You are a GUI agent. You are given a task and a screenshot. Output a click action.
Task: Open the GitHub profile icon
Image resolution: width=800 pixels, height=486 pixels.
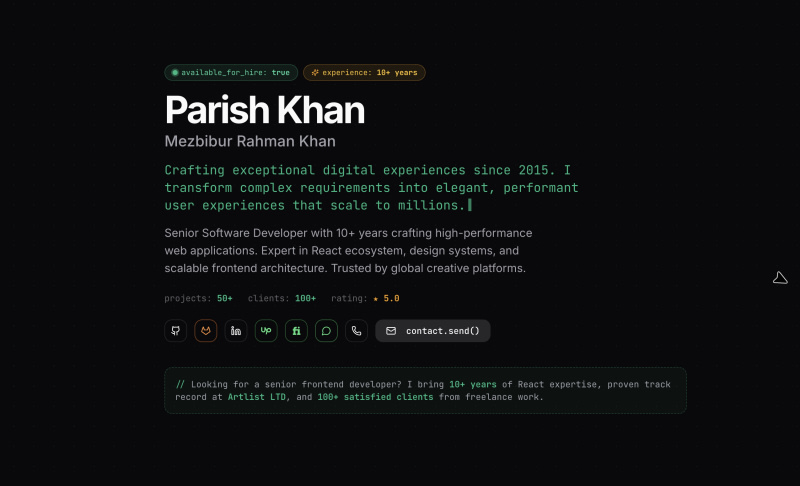[x=176, y=330]
